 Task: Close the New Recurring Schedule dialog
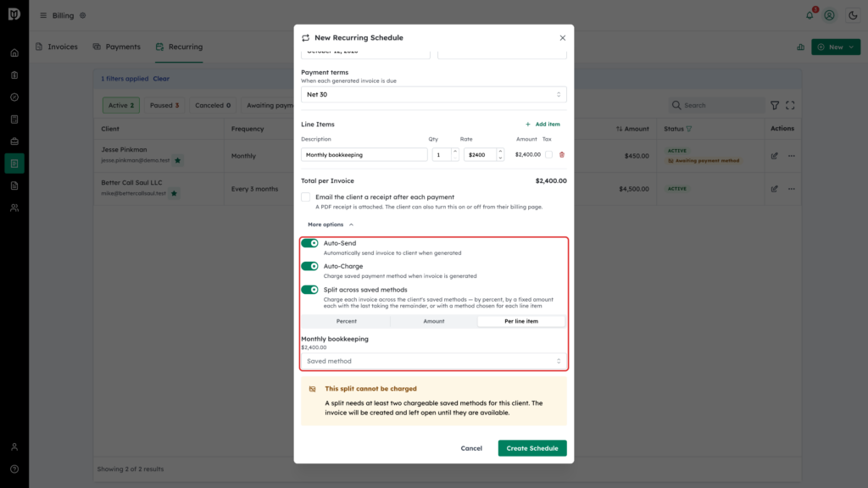click(563, 37)
